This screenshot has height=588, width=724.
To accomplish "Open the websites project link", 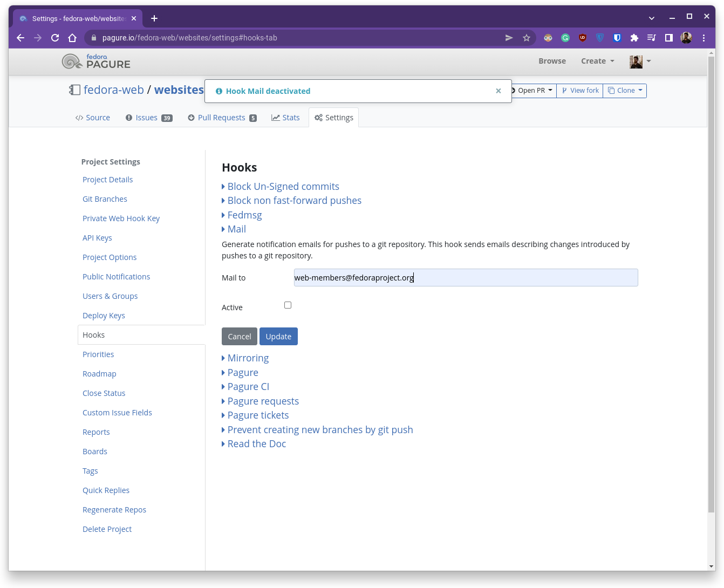I will [179, 90].
